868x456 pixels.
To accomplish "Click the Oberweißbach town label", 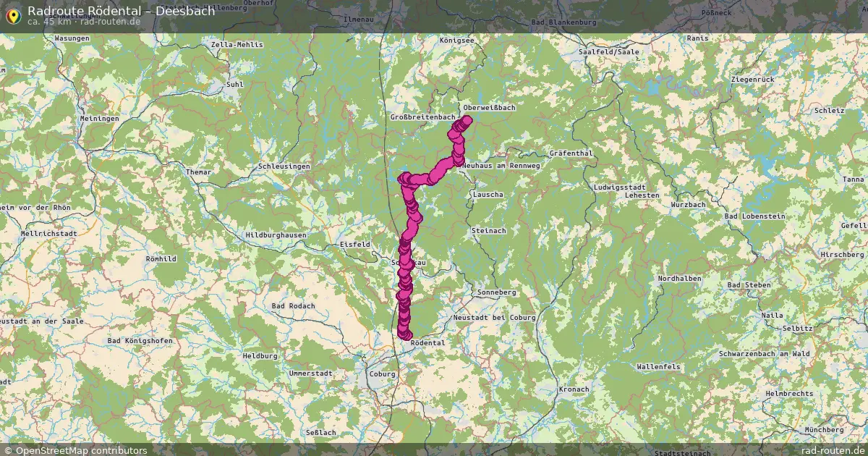I will [x=489, y=107].
